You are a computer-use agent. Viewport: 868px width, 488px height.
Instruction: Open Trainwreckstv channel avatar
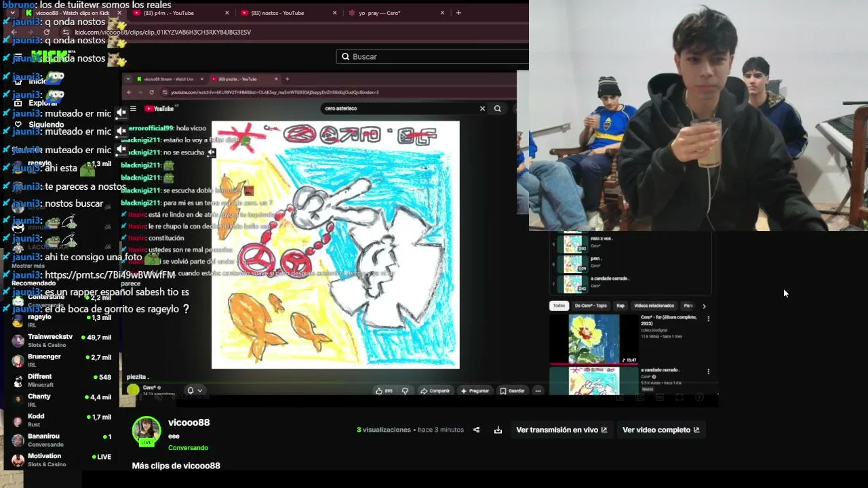[18, 341]
